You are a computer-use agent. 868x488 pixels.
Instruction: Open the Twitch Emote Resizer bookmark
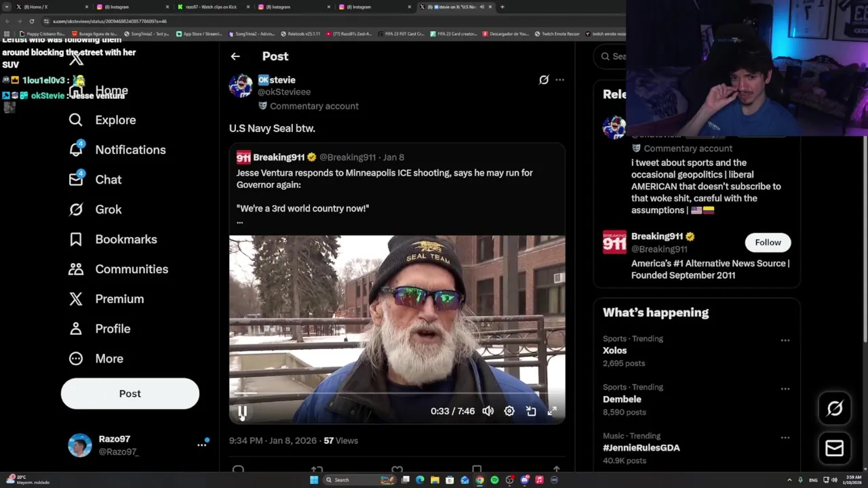[557, 34]
